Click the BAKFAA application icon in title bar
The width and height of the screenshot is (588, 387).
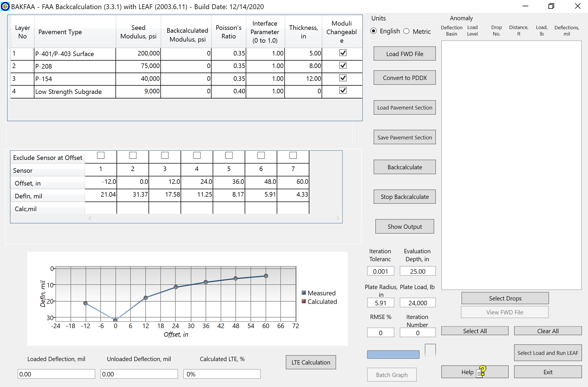(5, 6)
